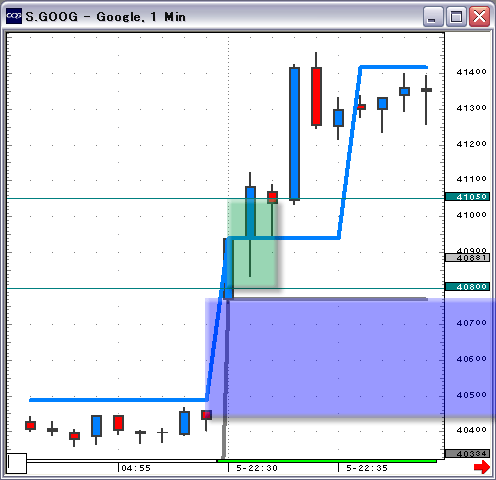This screenshot has width=496, height=480.
Task: Click the green session bar on time axis
Action: coord(327,461)
